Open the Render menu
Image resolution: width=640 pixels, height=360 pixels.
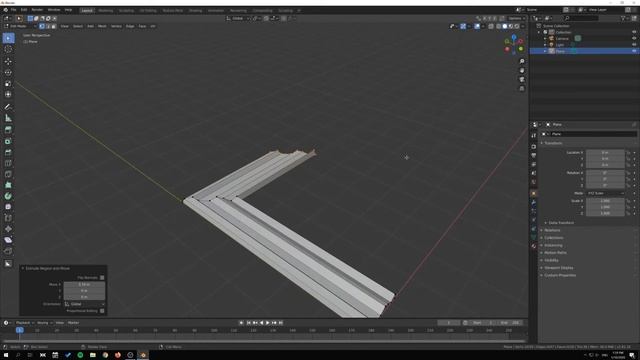coord(37,10)
